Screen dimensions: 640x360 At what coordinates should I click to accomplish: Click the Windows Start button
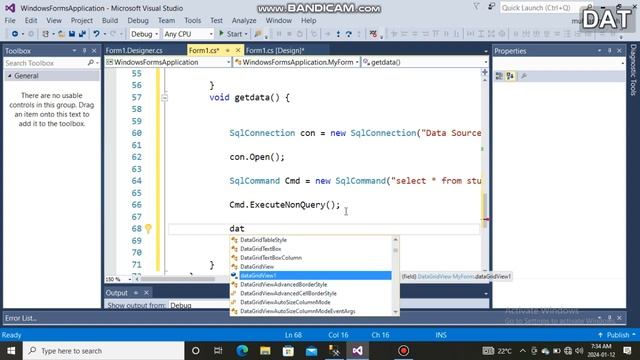pyautogui.click(x=11, y=351)
